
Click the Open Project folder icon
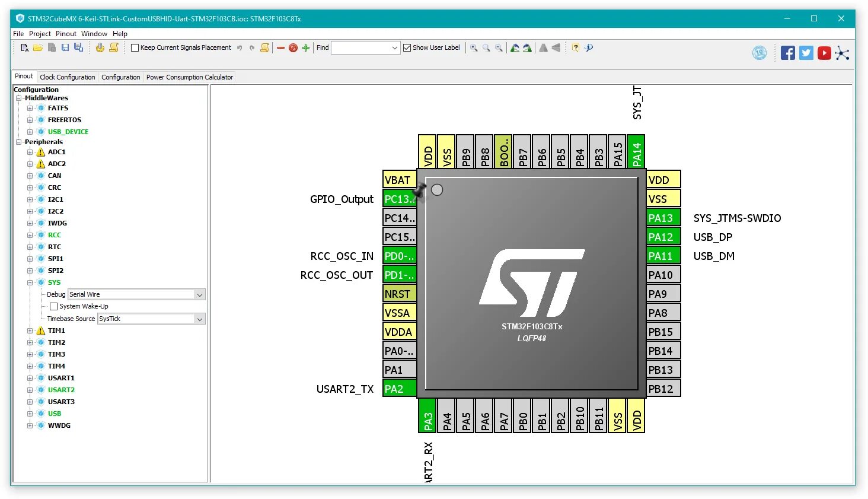(38, 47)
